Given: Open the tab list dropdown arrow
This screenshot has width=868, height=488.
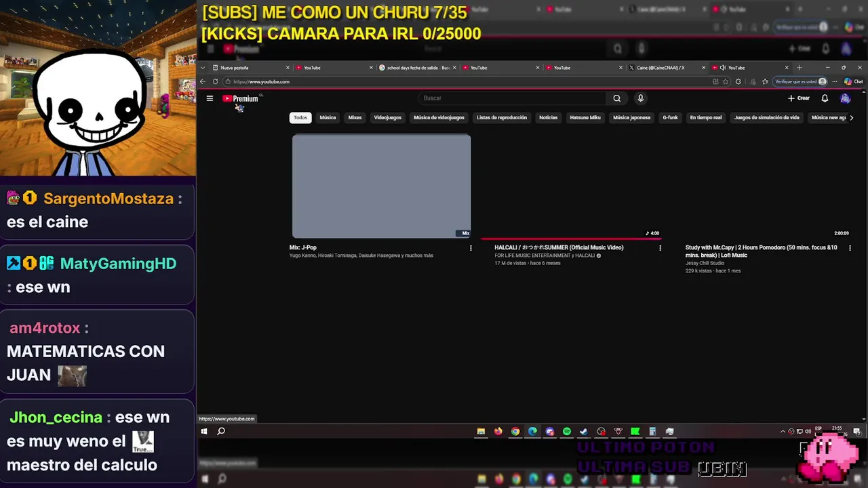Looking at the screenshot, I should [x=202, y=68].
